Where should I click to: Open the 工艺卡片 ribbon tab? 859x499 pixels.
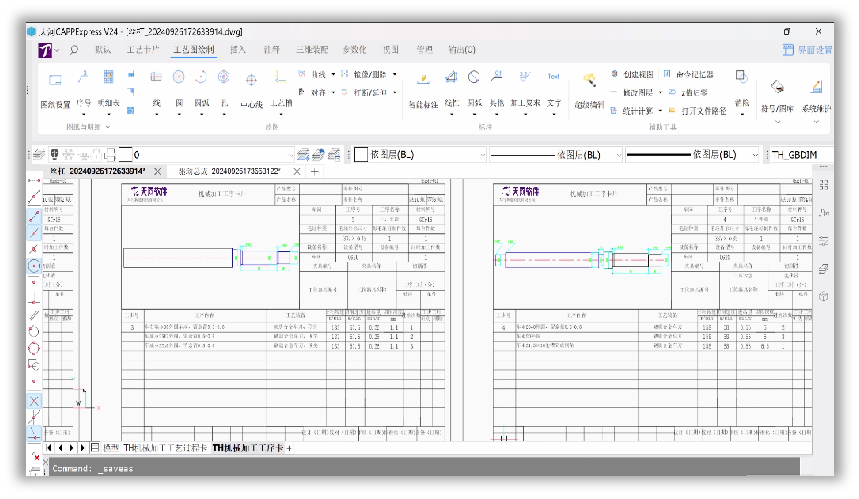143,50
